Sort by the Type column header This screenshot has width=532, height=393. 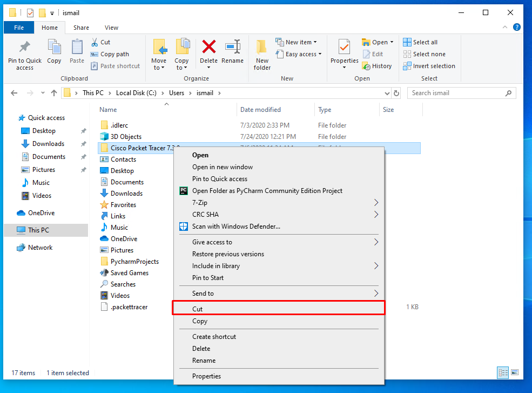tap(346, 110)
